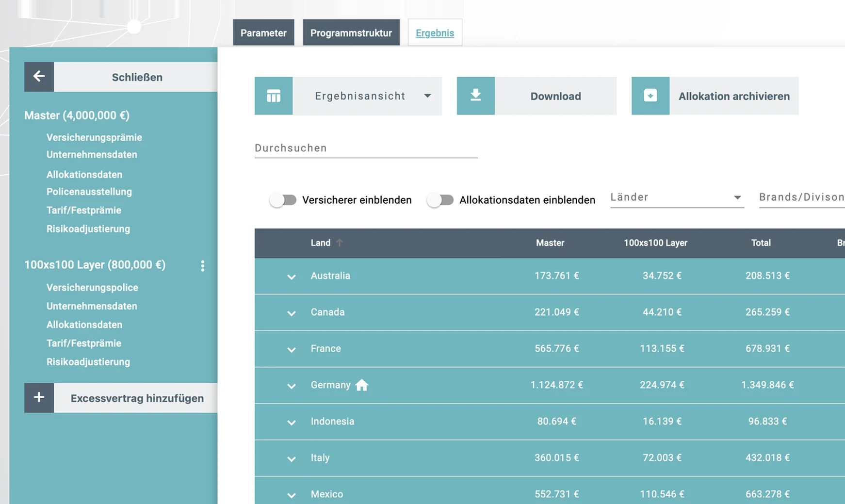Expand the Australia row
The height and width of the screenshot is (504, 845).
pos(291,276)
